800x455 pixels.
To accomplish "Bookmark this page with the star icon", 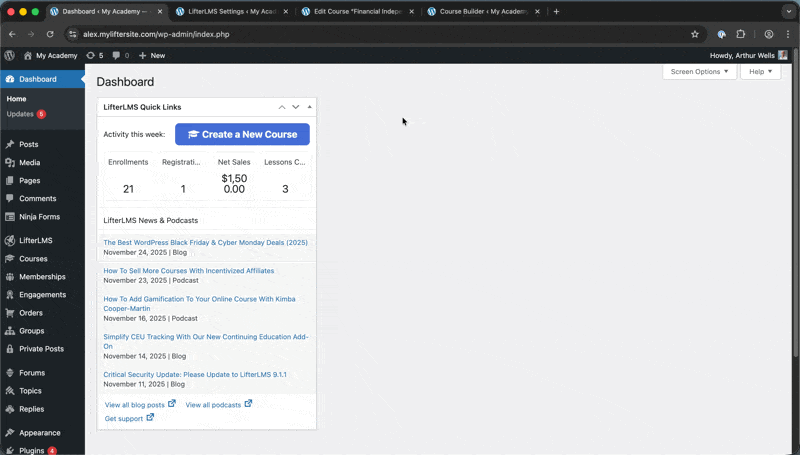I will 695,34.
